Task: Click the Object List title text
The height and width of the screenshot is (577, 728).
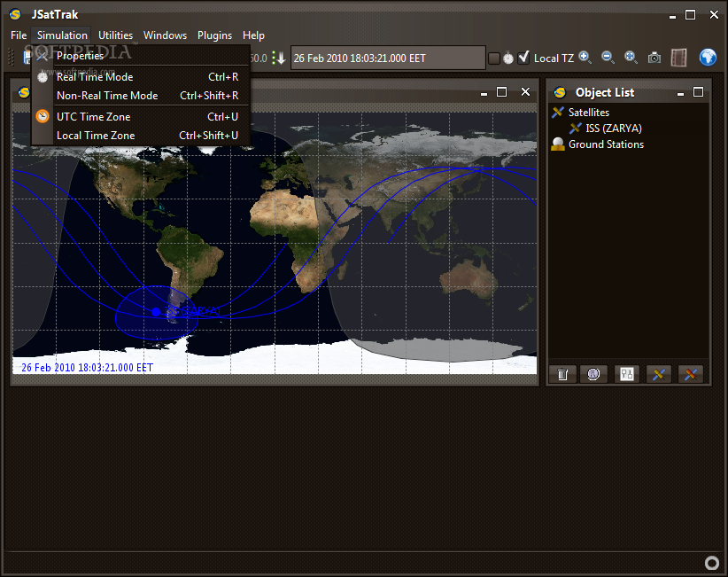Action: (605, 92)
